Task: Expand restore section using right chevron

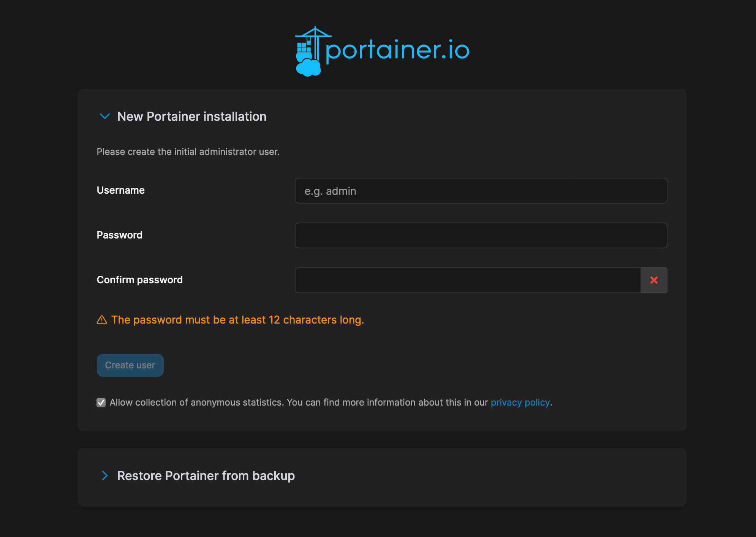Action: coord(104,475)
